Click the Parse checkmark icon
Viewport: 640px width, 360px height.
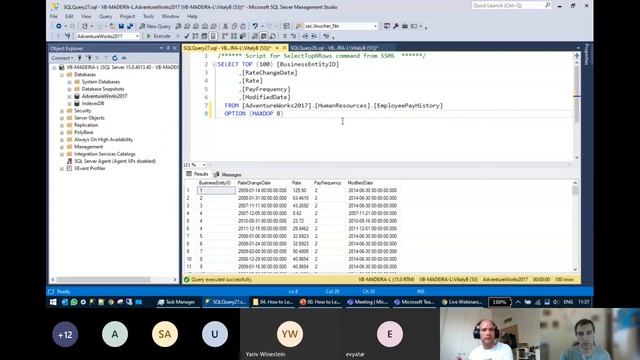(187, 36)
